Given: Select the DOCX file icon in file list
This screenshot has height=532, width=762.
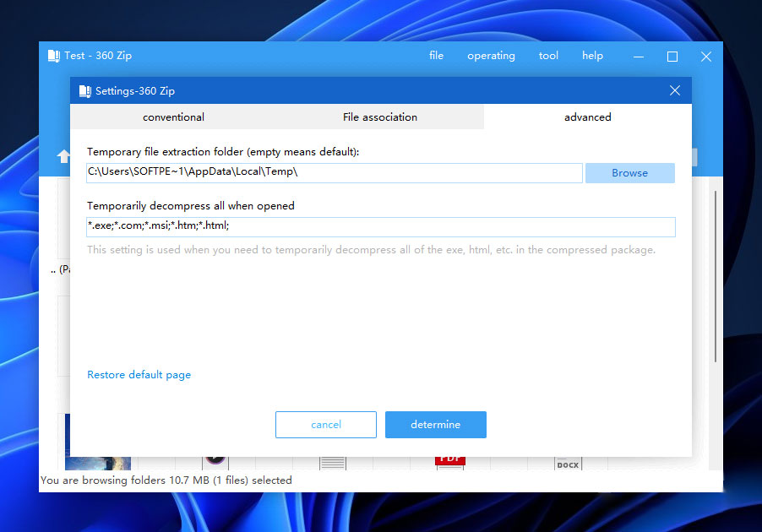Looking at the screenshot, I should pyautogui.click(x=568, y=464).
